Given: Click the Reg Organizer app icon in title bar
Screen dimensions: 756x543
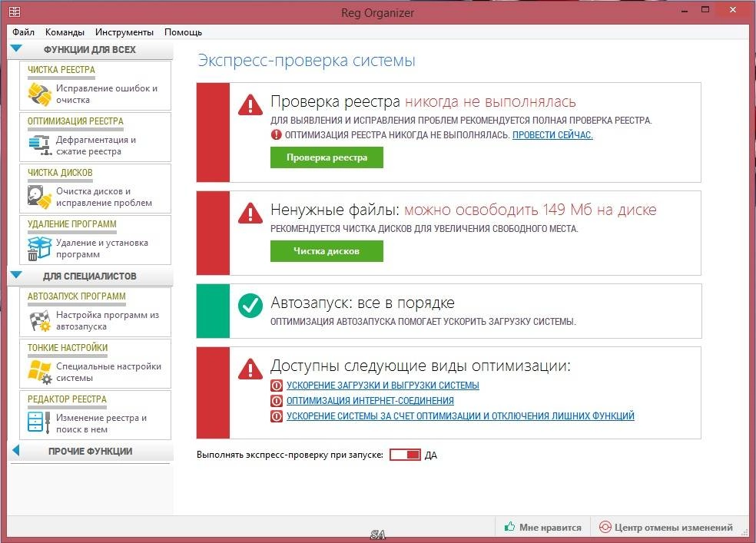Looking at the screenshot, I should point(15,12).
